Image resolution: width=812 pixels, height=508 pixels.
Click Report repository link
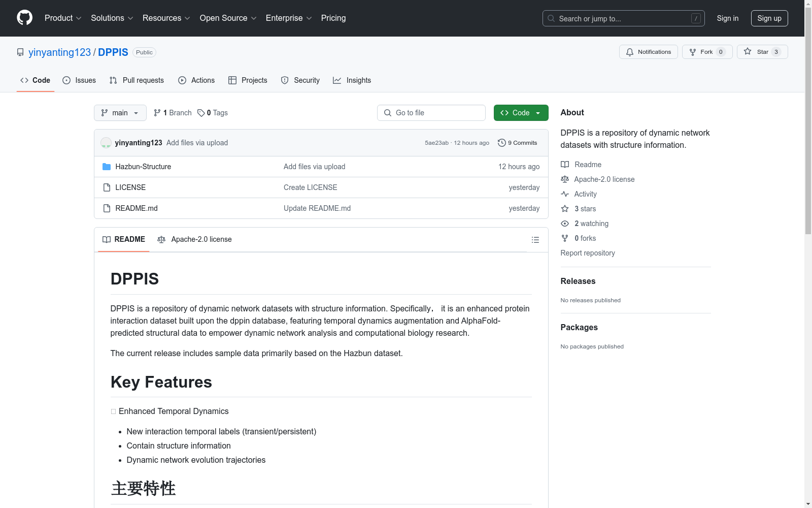pos(588,253)
